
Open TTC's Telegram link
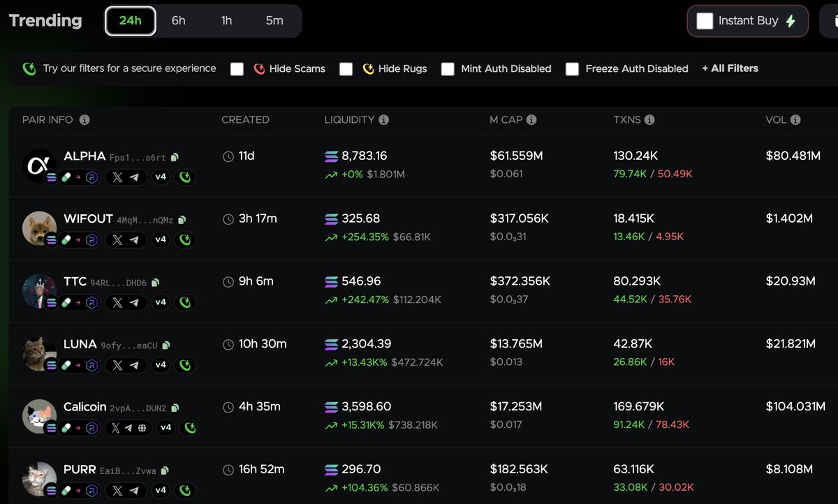[x=134, y=302]
